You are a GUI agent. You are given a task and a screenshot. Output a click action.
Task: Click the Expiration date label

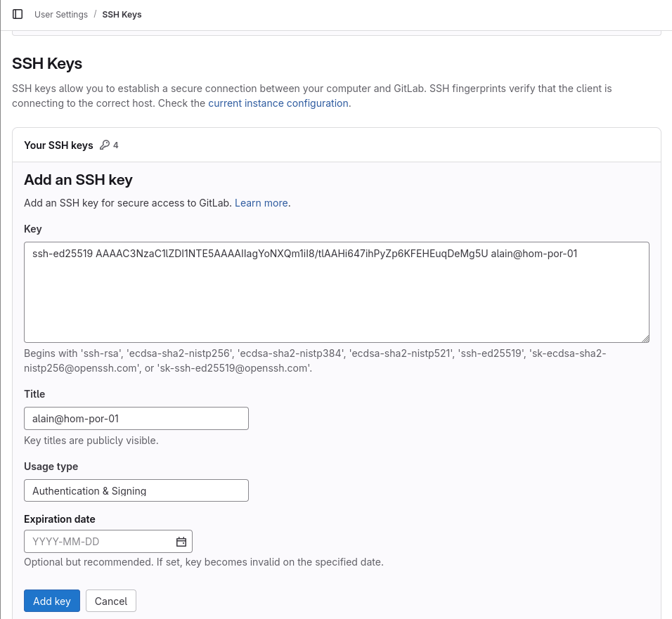[60, 519]
